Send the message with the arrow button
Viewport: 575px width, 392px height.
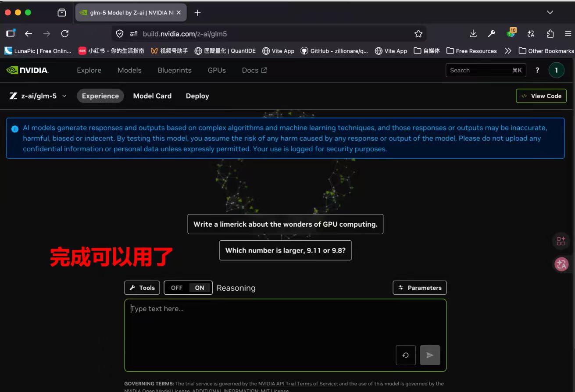click(430, 355)
